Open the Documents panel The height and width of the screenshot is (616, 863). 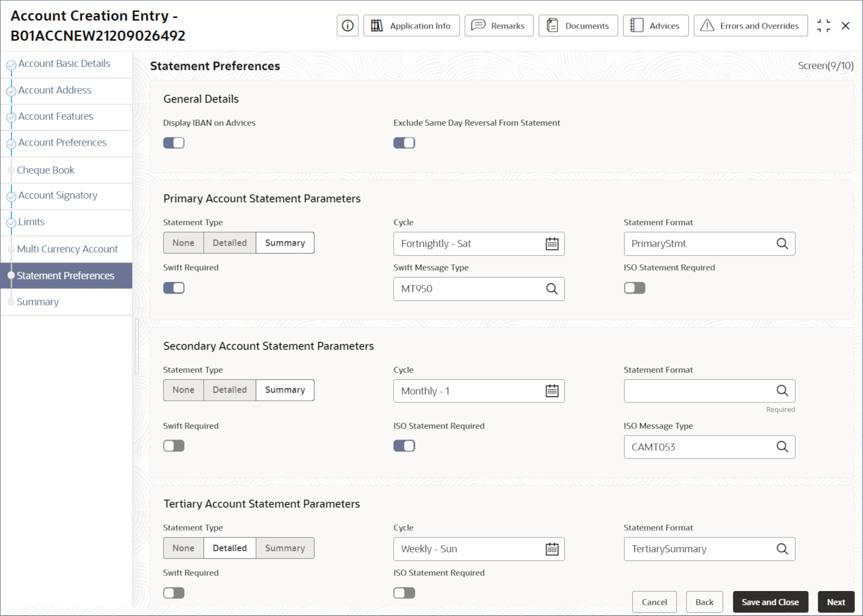point(578,25)
